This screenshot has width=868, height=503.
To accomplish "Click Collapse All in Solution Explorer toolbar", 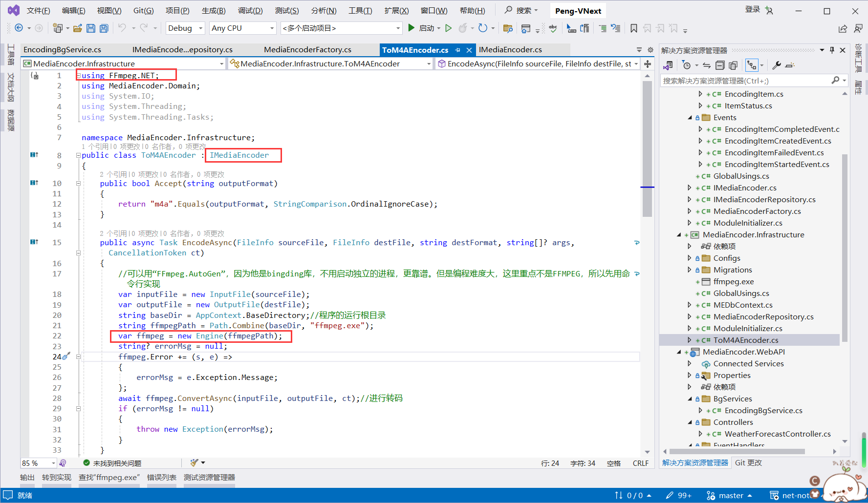I will point(720,65).
